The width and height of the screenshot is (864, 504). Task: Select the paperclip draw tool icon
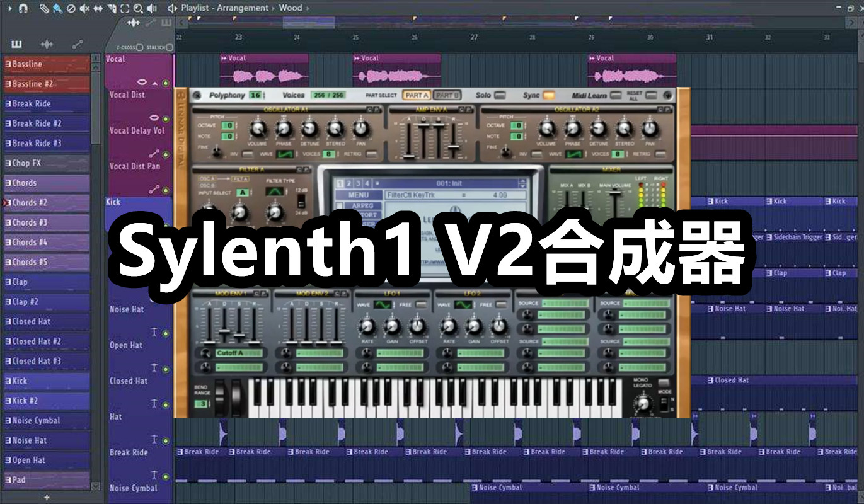(43, 8)
